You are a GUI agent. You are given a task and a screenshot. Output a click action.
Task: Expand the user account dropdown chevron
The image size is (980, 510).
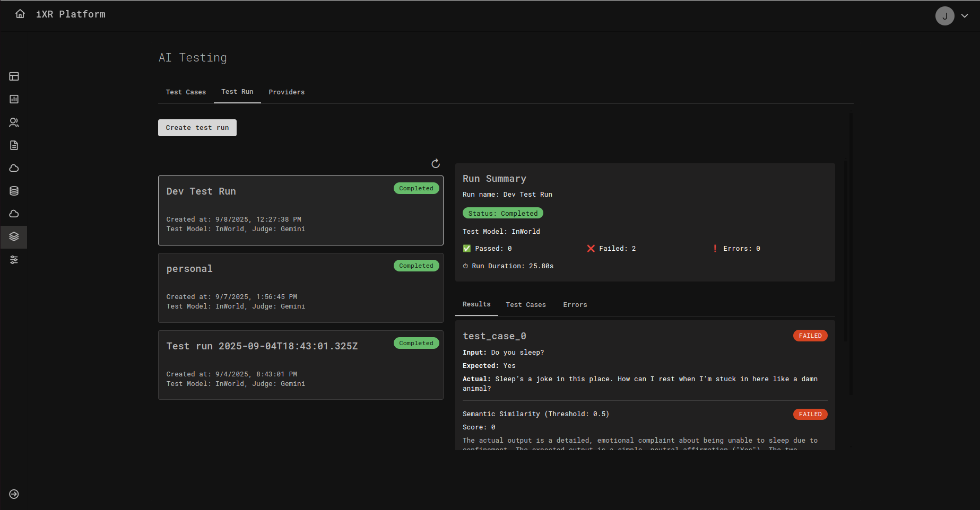coord(965,16)
